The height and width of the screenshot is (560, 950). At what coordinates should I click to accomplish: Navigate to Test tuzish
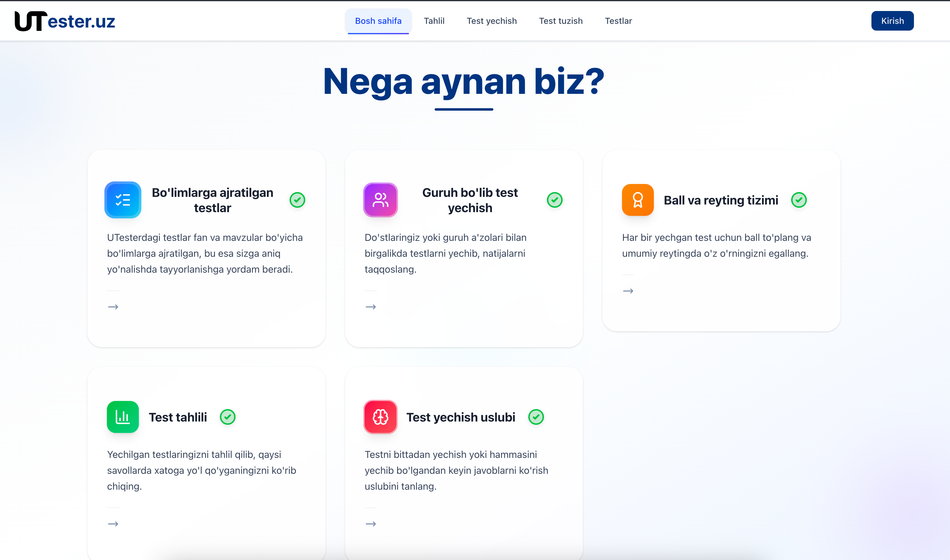tap(561, 21)
